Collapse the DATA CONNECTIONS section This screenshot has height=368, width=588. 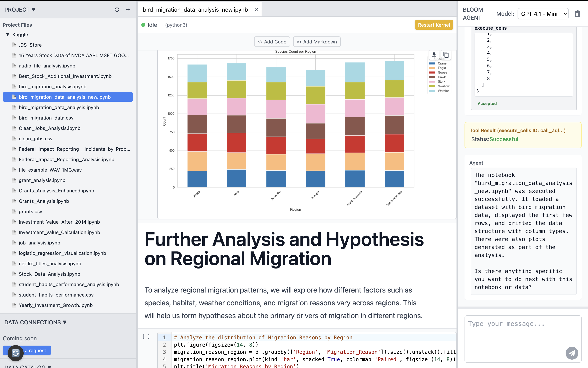pos(65,322)
